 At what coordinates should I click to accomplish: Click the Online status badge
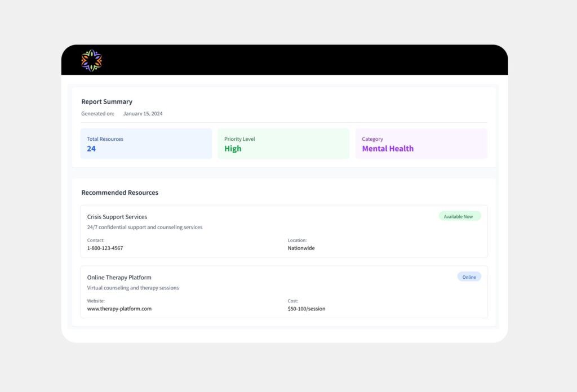coord(469,277)
